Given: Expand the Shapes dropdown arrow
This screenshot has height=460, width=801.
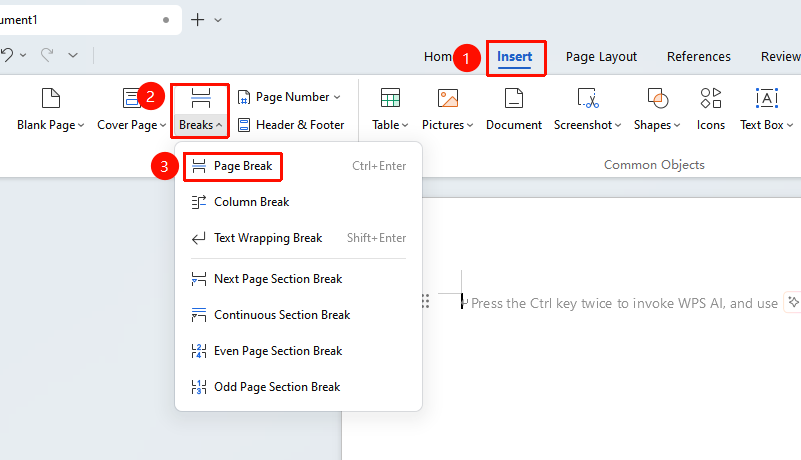Looking at the screenshot, I should (677, 125).
